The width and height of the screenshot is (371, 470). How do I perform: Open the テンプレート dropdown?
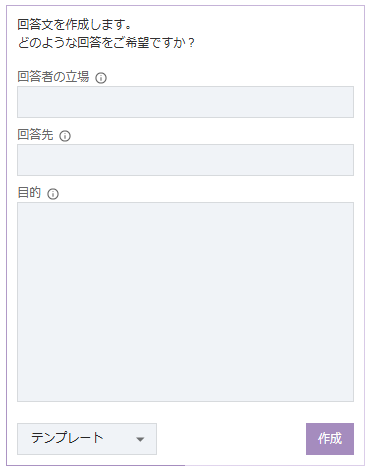coord(87,439)
